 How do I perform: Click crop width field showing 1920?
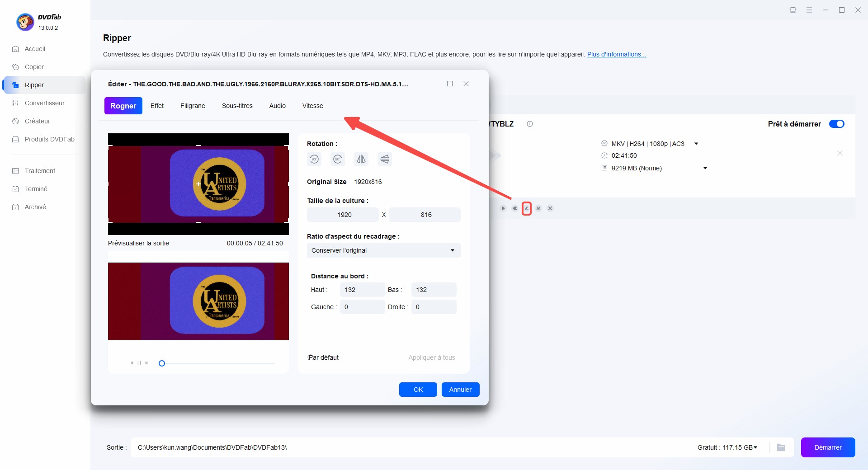(343, 215)
